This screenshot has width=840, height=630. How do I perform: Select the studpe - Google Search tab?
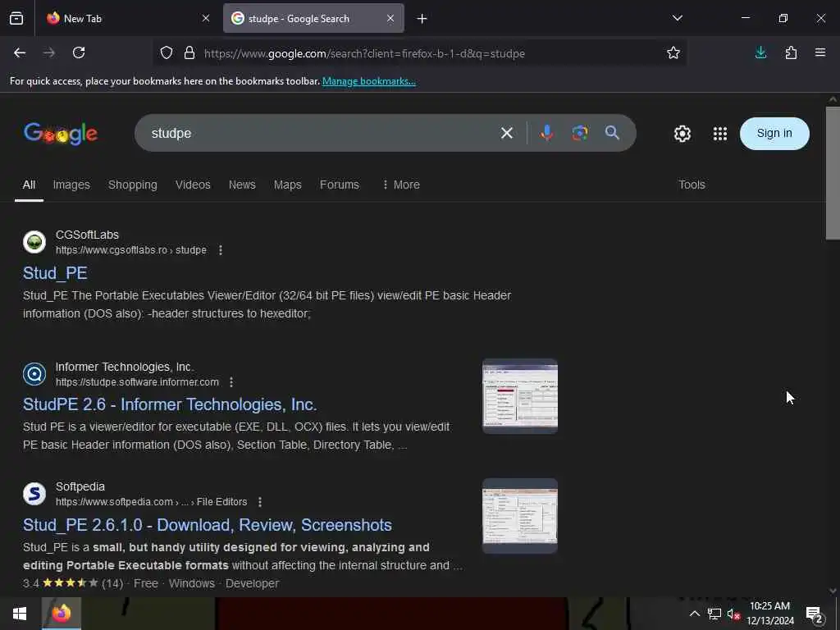point(313,18)
